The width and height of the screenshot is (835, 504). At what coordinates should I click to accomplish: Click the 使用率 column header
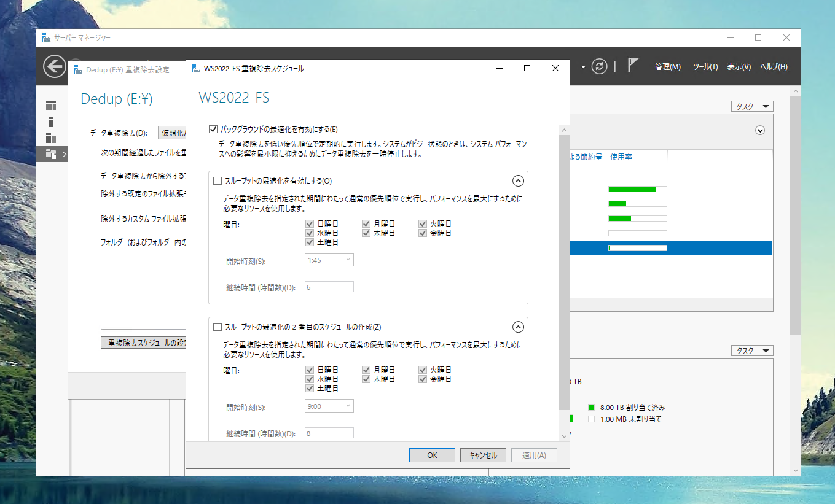(621, 157)
